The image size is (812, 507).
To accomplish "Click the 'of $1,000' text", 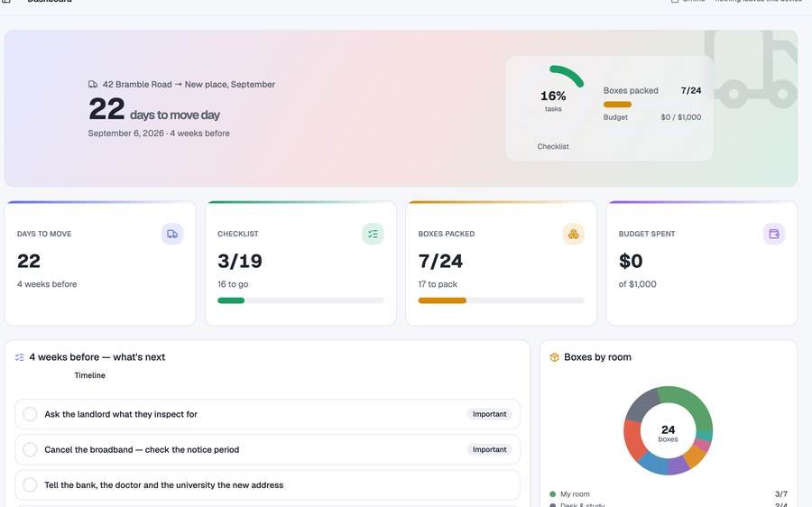I will (x=638, y=284).
